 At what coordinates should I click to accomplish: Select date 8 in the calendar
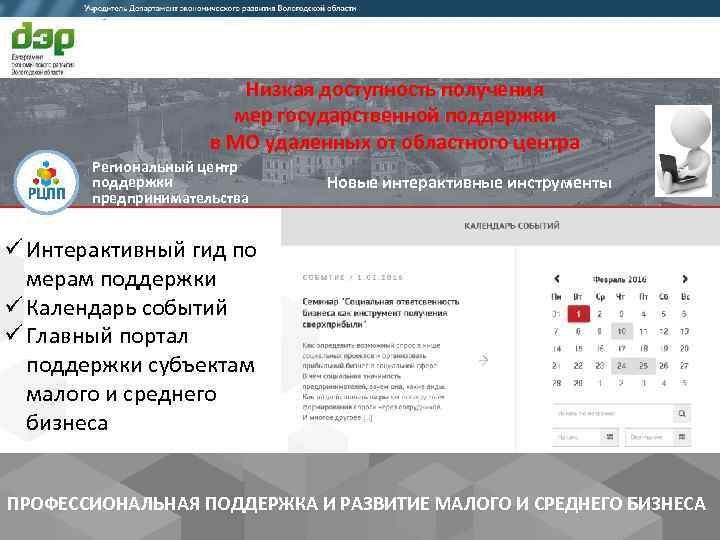point(578,331)
